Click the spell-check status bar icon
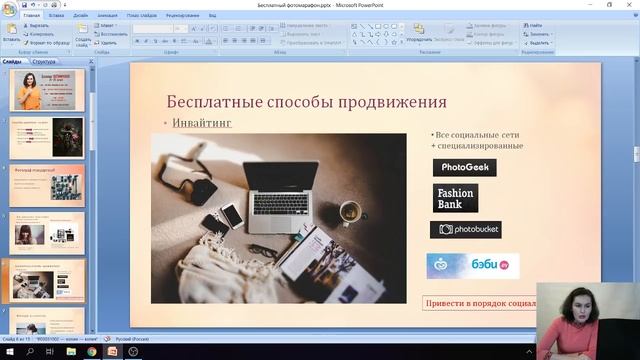The image size is (640, 360). [x=107, y=339]
